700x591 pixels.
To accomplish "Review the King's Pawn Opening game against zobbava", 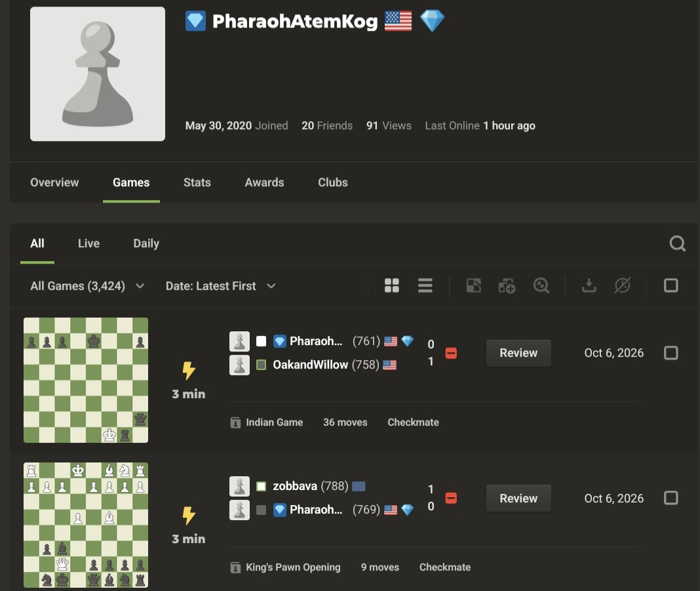I will [x=518, y=498].
